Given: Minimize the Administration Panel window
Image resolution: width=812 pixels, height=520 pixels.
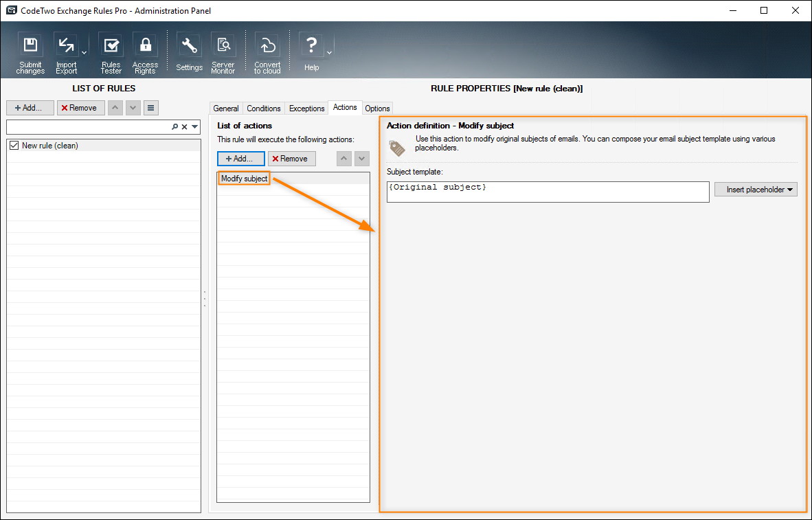Looking at the screenshot, I should point(732,10).
